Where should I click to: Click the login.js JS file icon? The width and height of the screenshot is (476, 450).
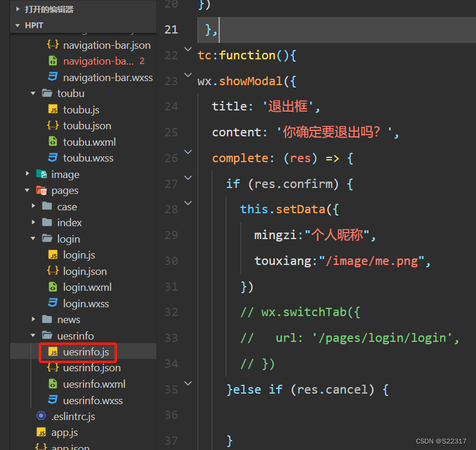click(x=53, y=254)
